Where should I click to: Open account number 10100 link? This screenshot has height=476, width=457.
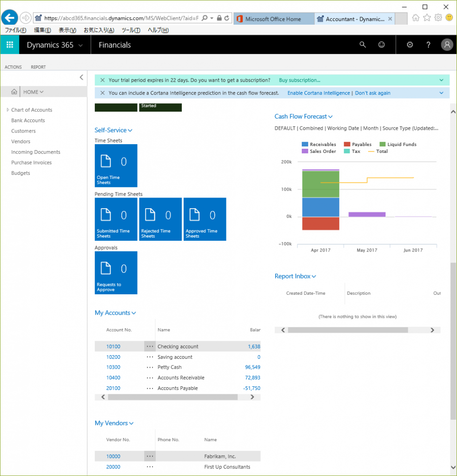[113, 346]
